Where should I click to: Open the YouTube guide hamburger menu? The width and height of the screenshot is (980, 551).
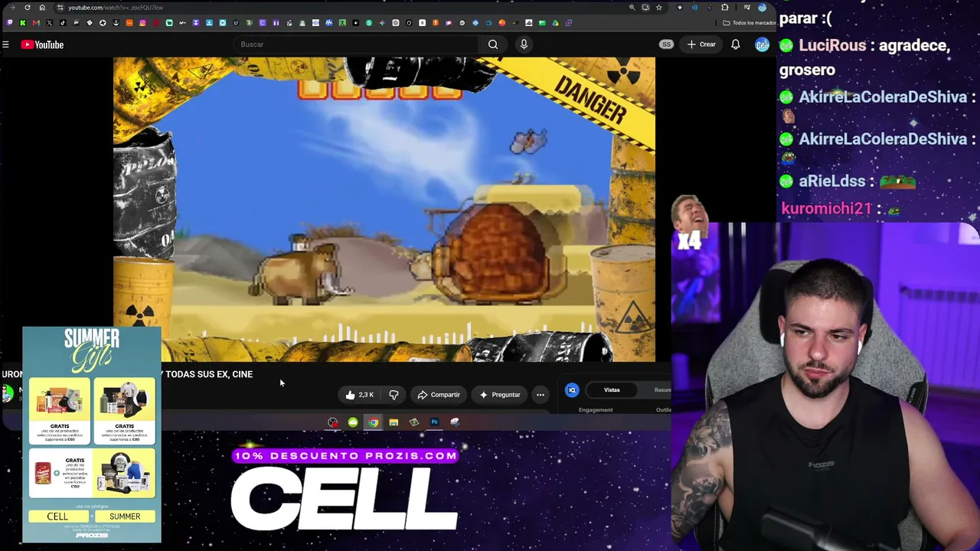pyautogui.click(x=5, y=44)
